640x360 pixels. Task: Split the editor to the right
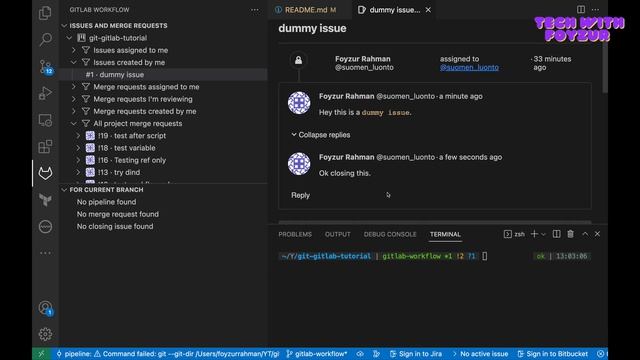(x=580, y=9)
